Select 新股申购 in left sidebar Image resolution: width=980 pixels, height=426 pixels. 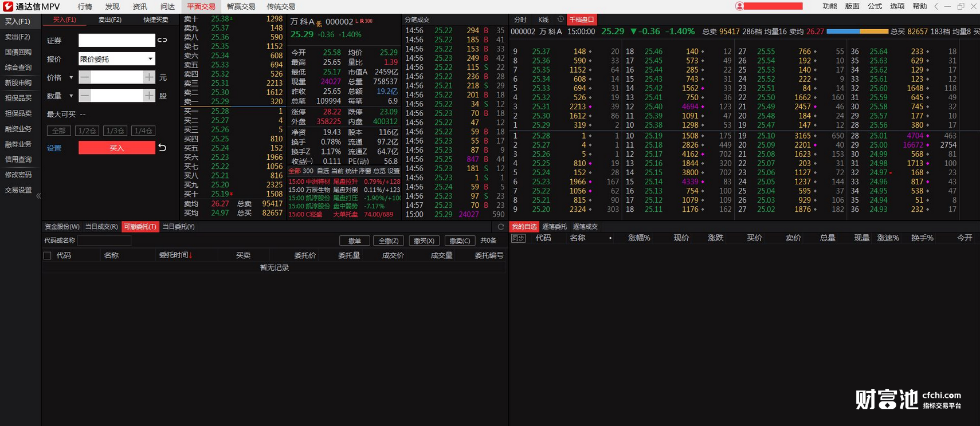tap(18, 83)
